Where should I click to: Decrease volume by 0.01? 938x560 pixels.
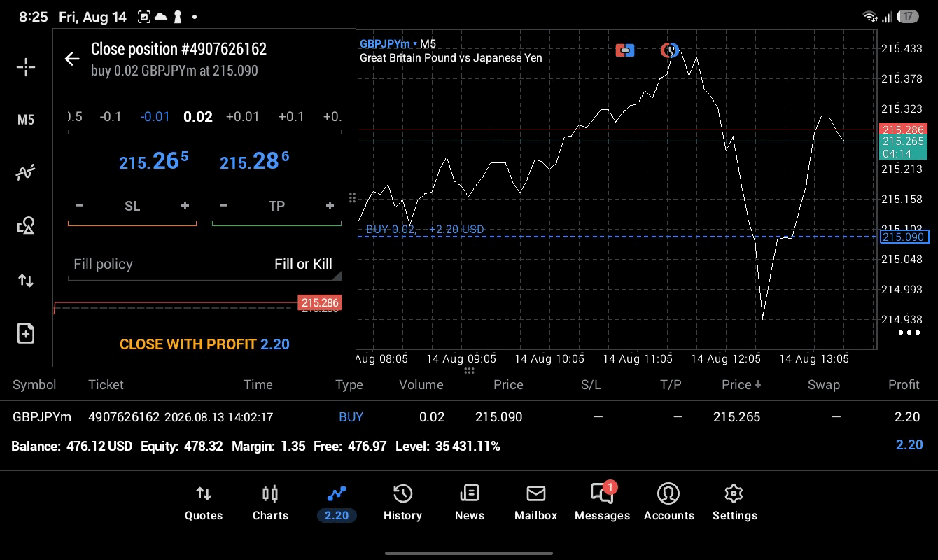click(155, 116)
